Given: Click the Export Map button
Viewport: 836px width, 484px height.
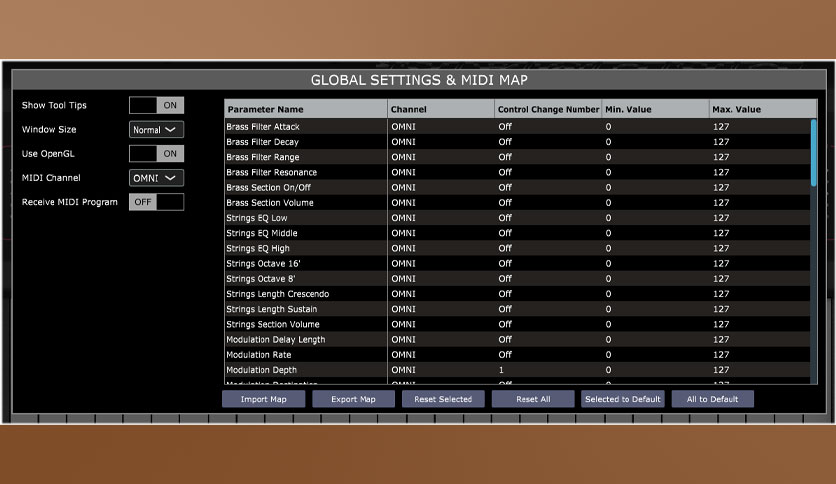Looking at the screenshot, I should [353, 399].
